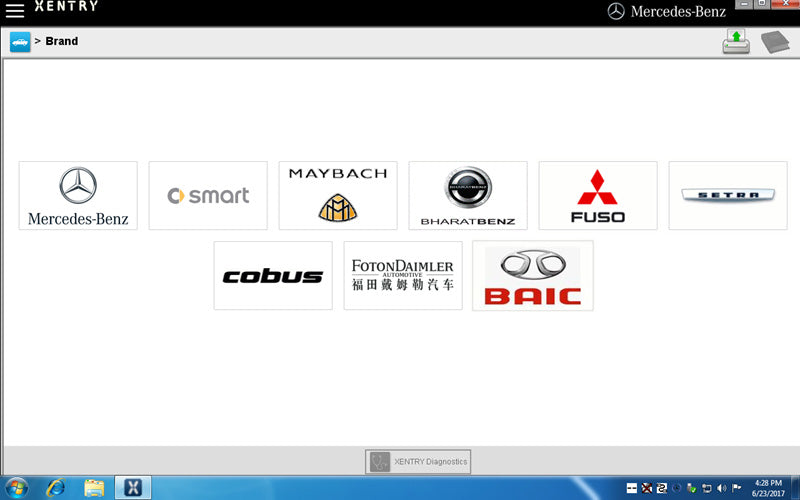The width and height of the screenshot is (800, 500).
Task: Click the blue car home icon
Action: point(20,42)
